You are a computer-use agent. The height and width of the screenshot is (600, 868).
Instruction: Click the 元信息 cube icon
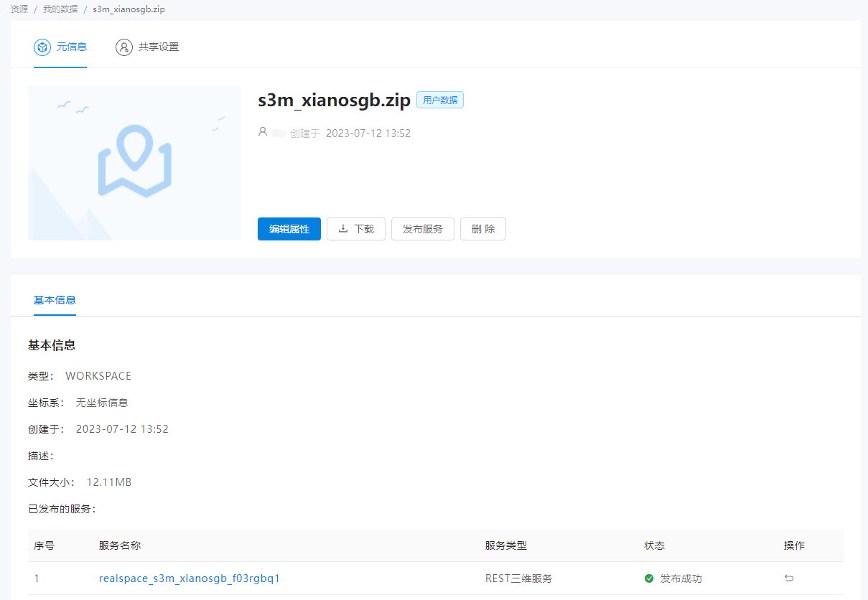pos(42,47)
